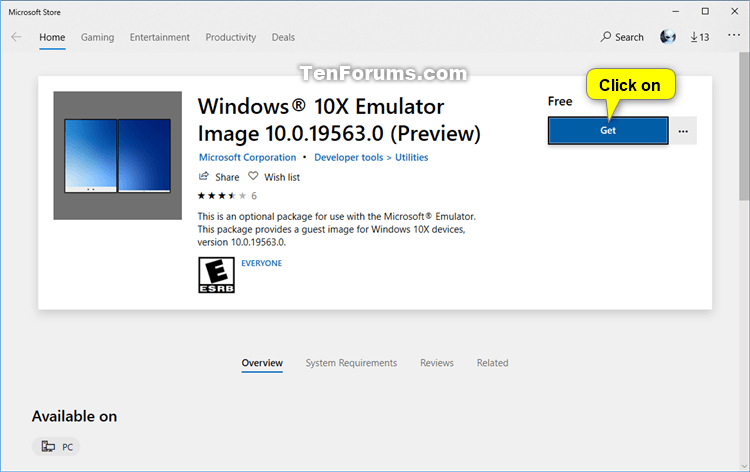Click the EVERYONE rating link

[x=262, y=263]
